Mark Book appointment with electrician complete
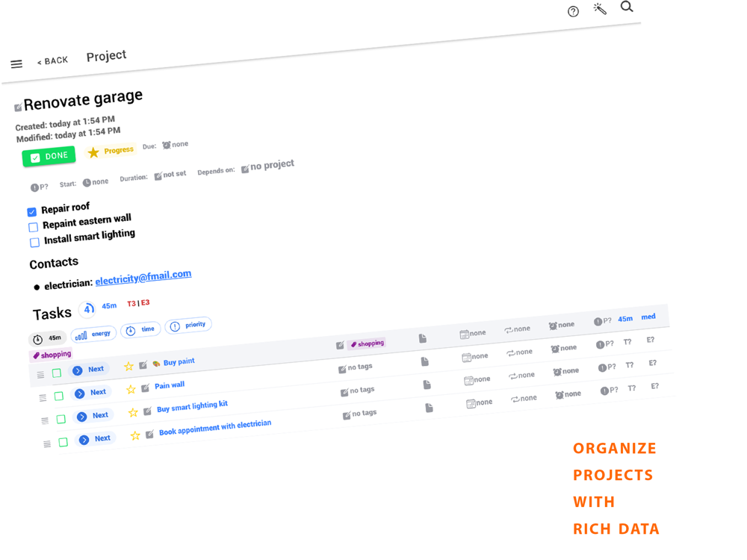Image resolution: width=747 pixels, height=560 pixels. 63,442
